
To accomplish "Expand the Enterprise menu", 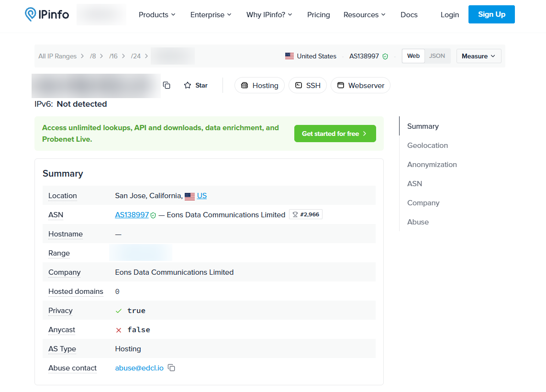I will [211, 15].
